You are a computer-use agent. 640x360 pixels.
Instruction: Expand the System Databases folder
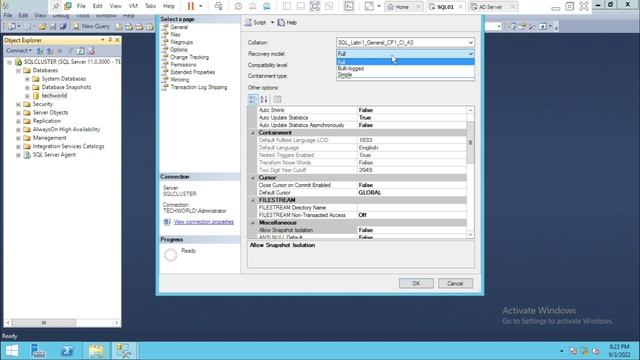tap(27, 79)
